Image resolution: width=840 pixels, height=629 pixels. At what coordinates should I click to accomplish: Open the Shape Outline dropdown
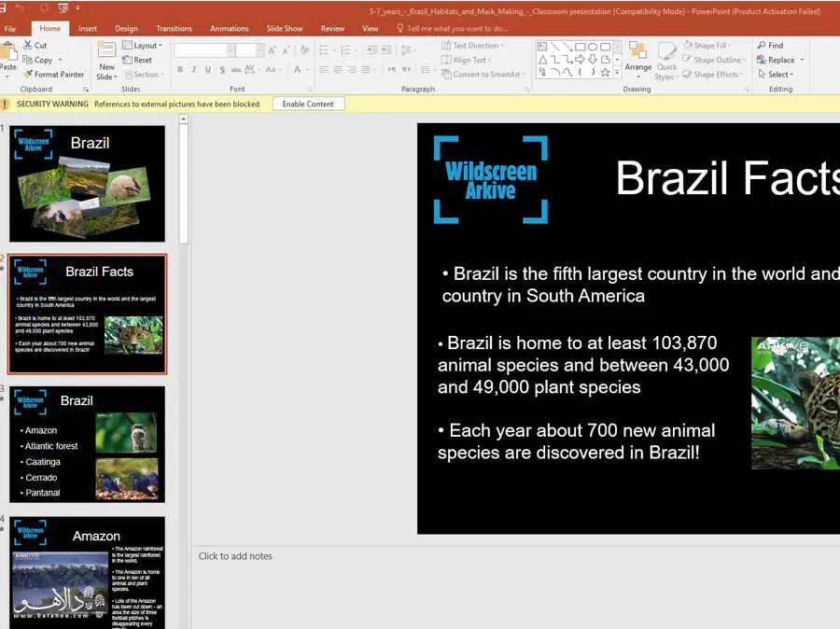click(714, 60)
